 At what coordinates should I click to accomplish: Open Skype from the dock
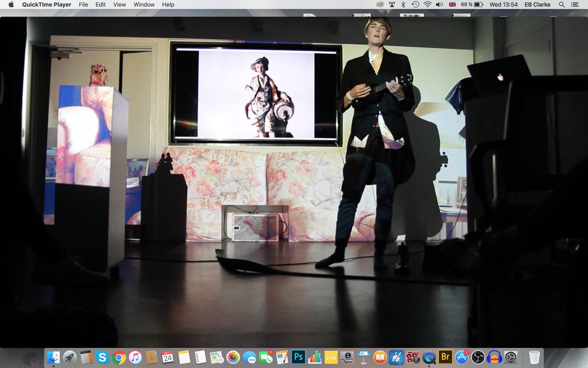(x=102, y=357)
